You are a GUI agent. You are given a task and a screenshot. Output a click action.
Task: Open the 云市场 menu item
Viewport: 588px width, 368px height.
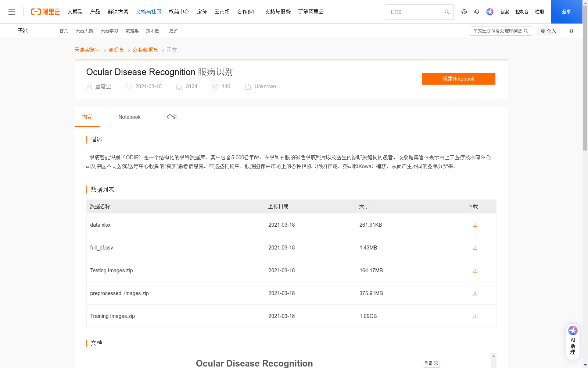pos(222,12)
